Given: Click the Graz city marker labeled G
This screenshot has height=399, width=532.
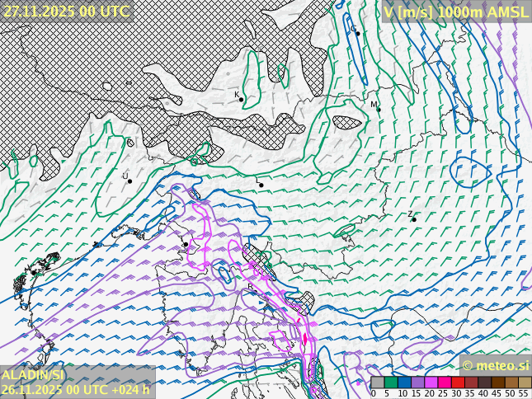Looking at the screenshot, I should coord(357,33).
